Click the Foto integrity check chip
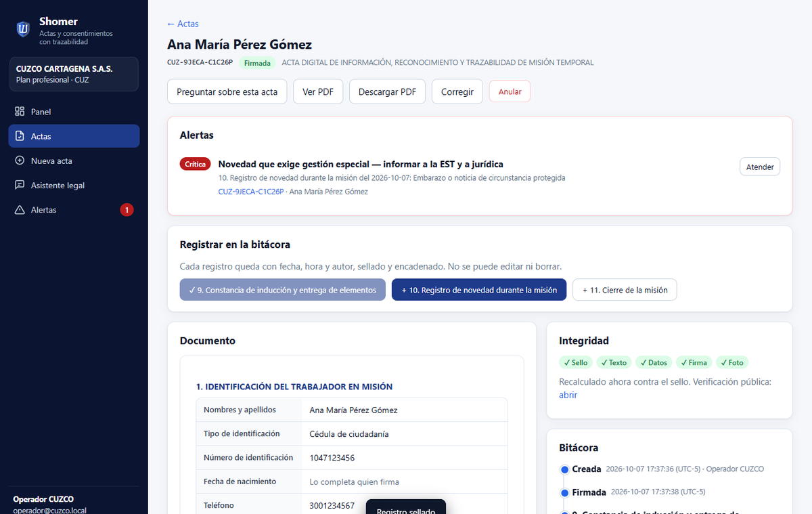Screen dimensions: 812x514 (x=732, y=362)
